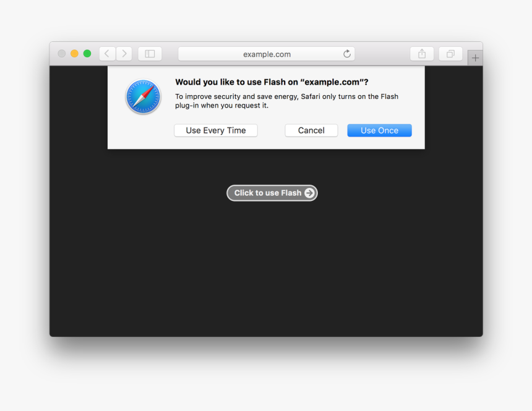Open the Share menu icon
The height and width of the screenshot is (411, 532).
(x=422, y=54)
